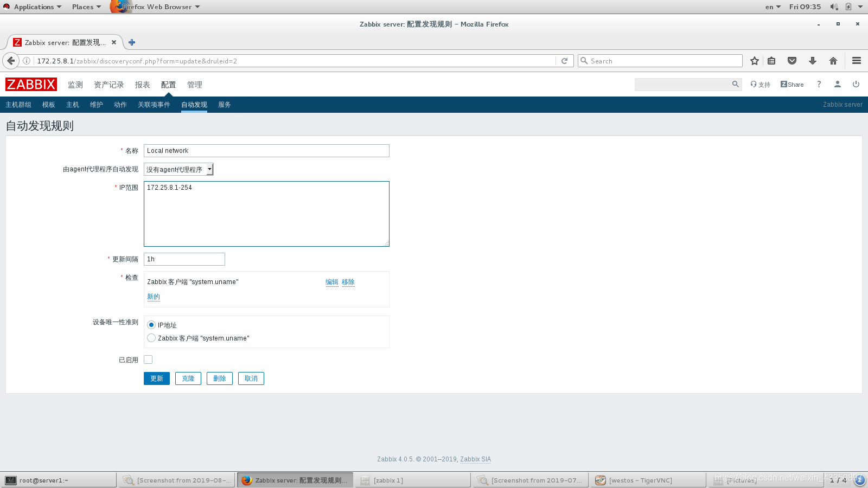This screenshot has height=488, width=868.
Task: Open the 管理 top menu
Action: [195, 85]
